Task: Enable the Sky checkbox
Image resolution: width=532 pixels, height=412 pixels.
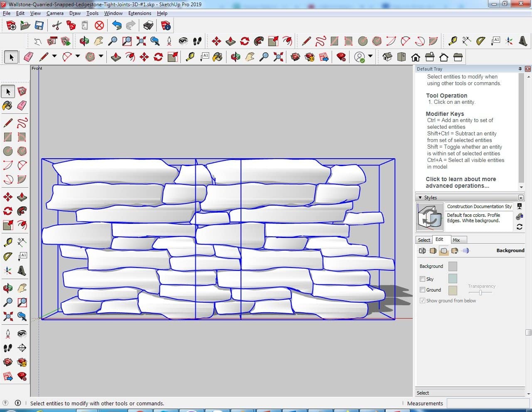Action: 423,279
